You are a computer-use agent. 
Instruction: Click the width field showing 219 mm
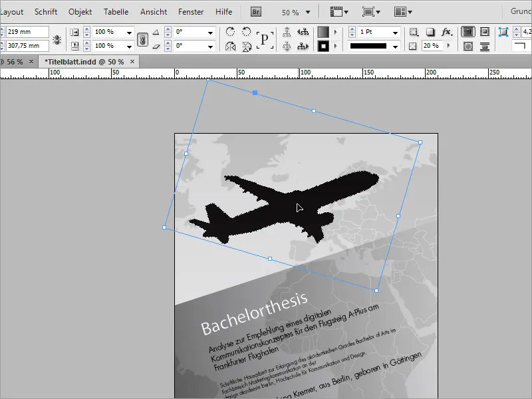[27, 31]
